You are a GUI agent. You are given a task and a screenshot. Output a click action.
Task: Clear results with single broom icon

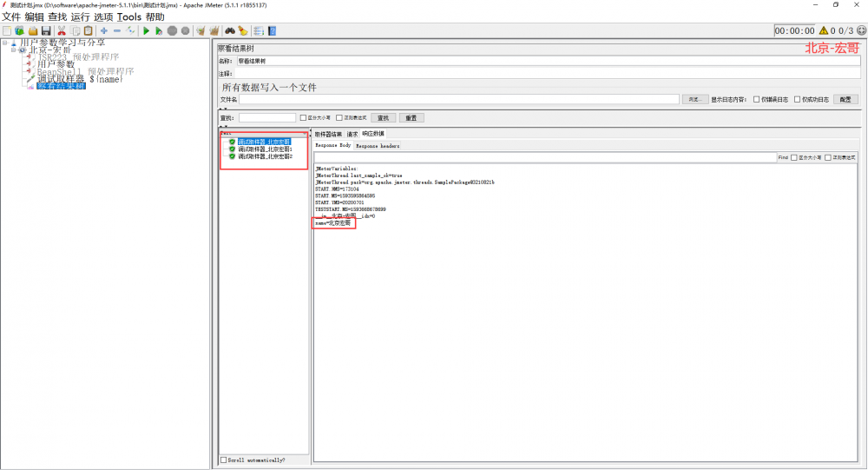click(x=201, y=31)
